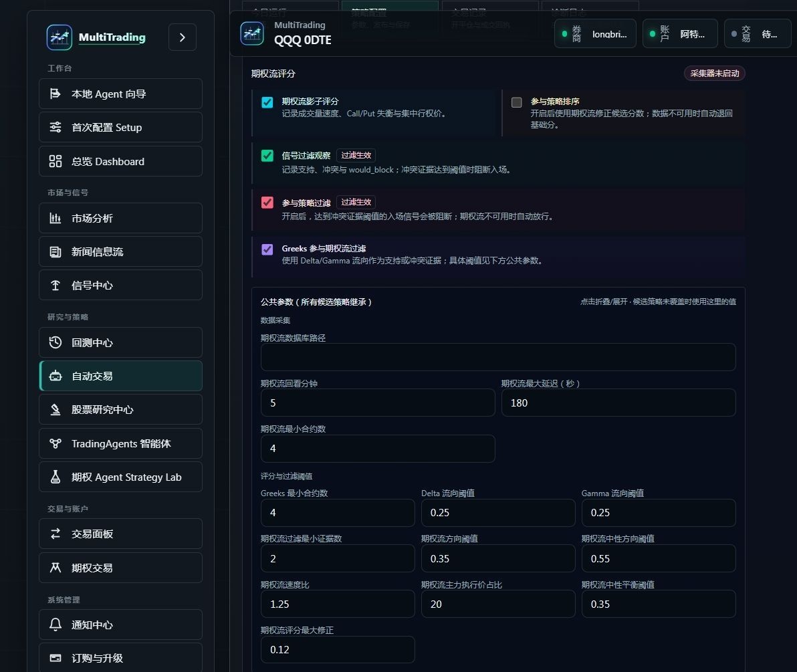Click the 期权流数据库路径 input field
This screenshot has width=797, height=672.
click(498, 357)
